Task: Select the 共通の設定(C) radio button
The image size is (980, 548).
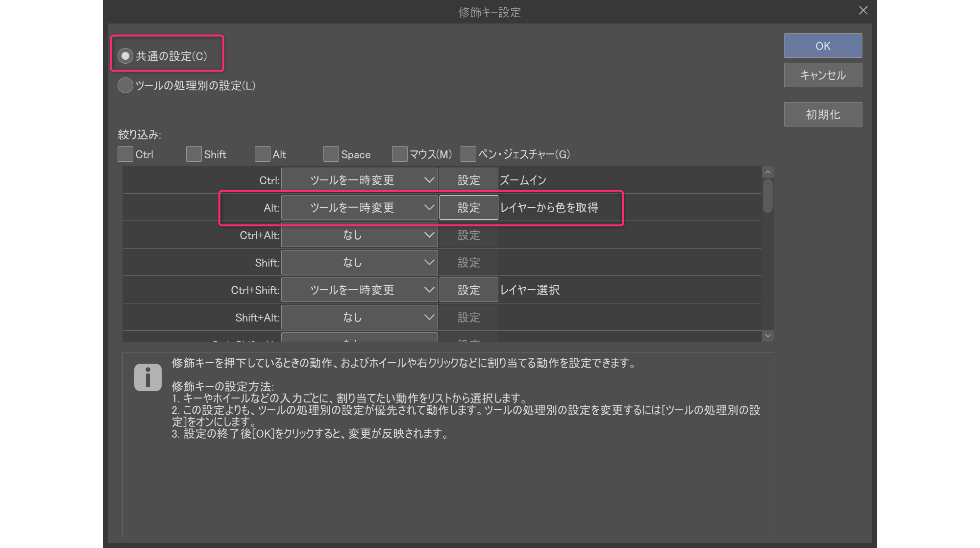Action: pos(125,56)
